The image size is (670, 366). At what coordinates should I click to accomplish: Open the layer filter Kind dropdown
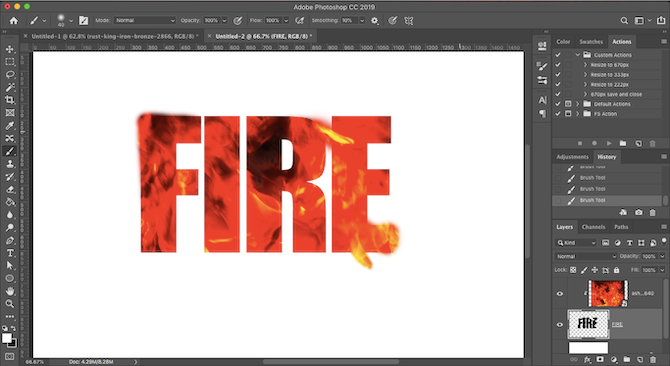[x=576, y=243]
